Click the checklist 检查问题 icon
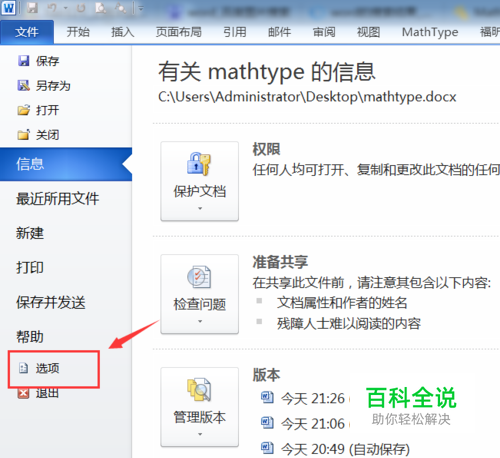500x458 pixels. pyautogui.click(x=199, y=277)
